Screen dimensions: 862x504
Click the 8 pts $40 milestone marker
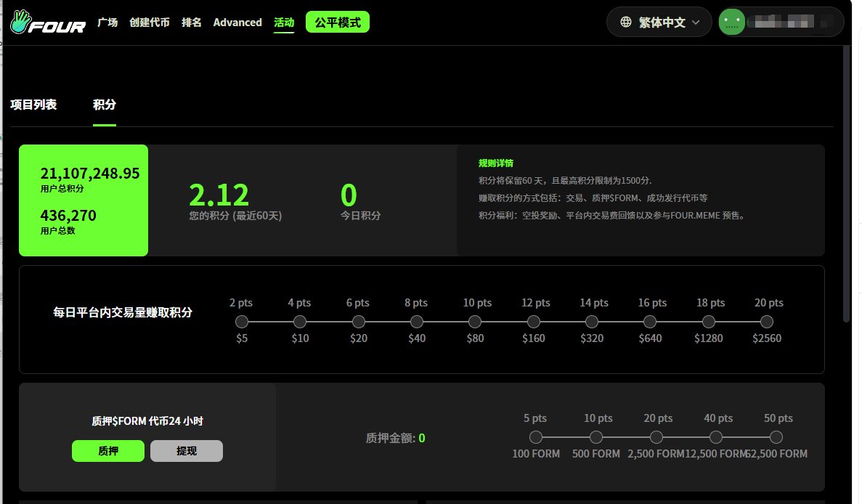[x=417, y=322]
